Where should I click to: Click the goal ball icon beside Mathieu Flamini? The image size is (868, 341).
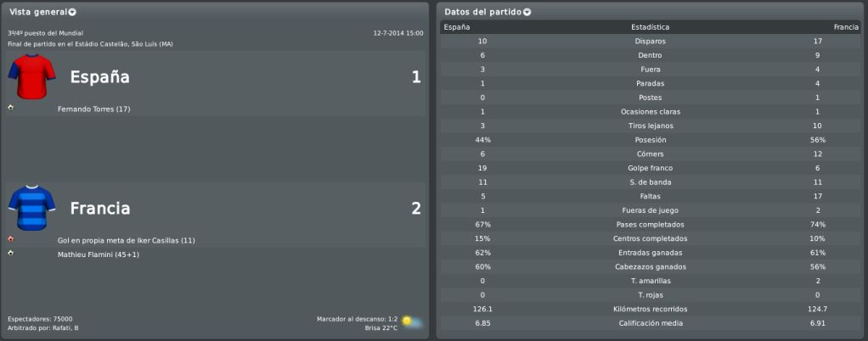(10, 253)
